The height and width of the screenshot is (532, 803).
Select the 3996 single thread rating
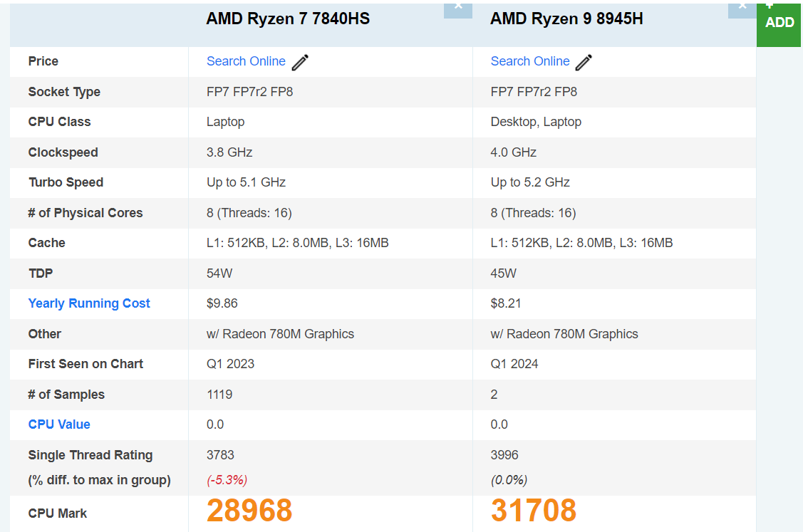(x=504, y=455)
